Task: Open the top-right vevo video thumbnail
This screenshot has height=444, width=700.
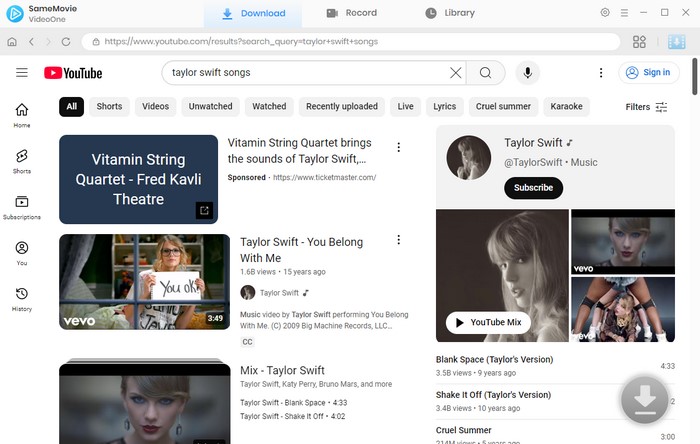Action: (x=623, y=241)
